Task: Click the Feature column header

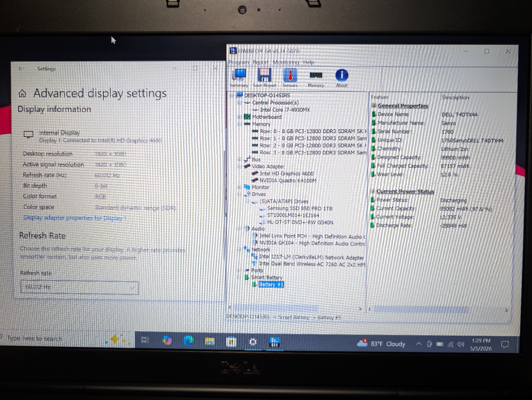Action: point(379,97)
